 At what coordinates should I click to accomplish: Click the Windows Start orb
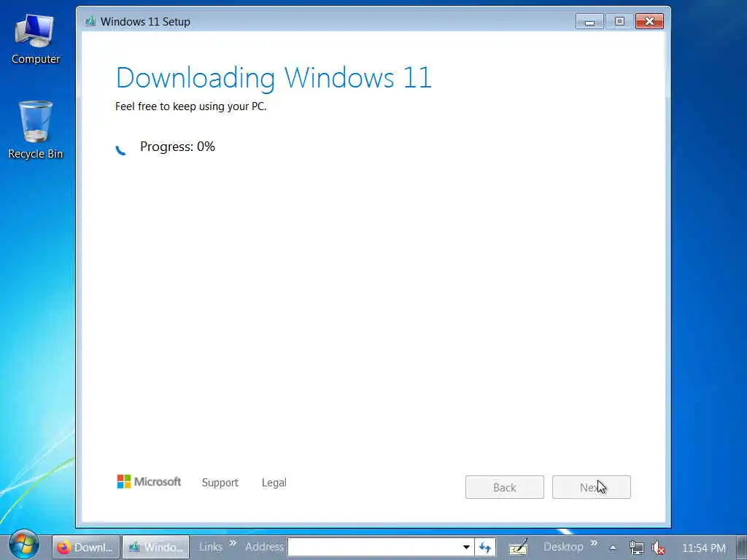[x=24, y=544]
